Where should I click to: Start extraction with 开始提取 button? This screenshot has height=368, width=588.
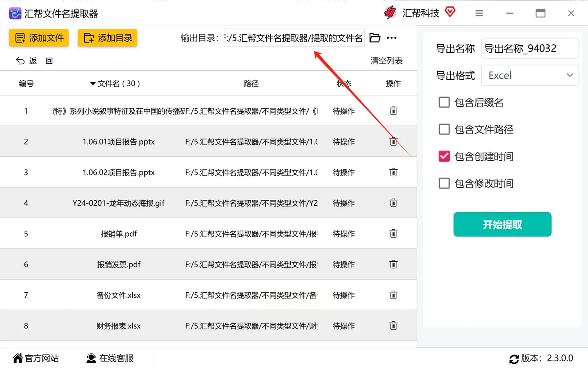502,224
